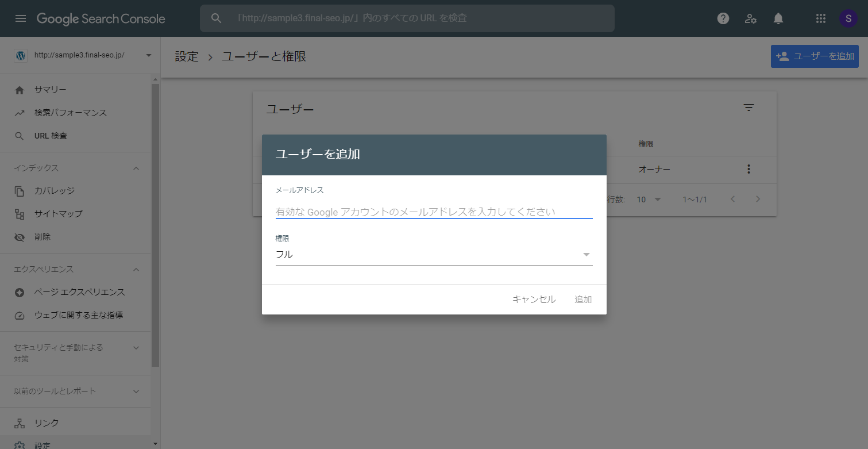Open rows-per-page dropdown showing 10

click(x=649, y=199)
